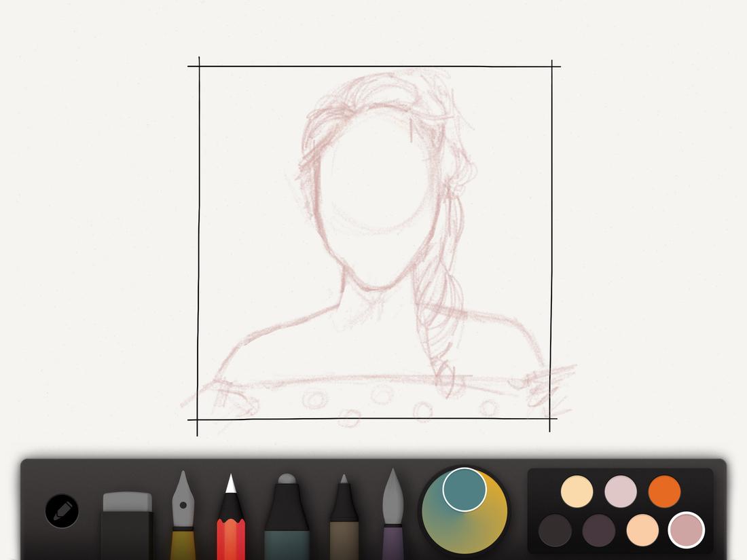Pick the bright orange swatch

click(663, 490)
